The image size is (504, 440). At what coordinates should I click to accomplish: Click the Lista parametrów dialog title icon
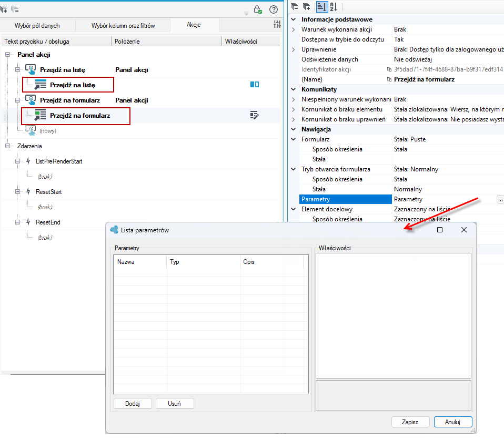point(114,230)
